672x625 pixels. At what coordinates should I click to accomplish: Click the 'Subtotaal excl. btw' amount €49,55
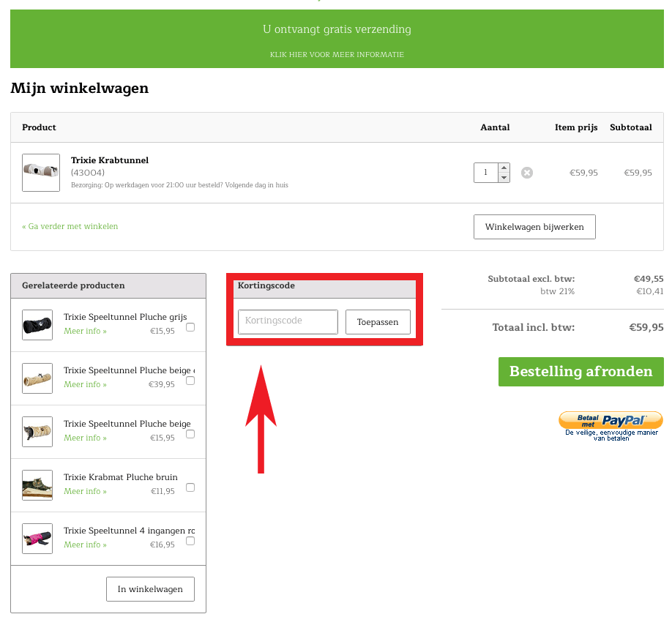(x=649, y=279)
